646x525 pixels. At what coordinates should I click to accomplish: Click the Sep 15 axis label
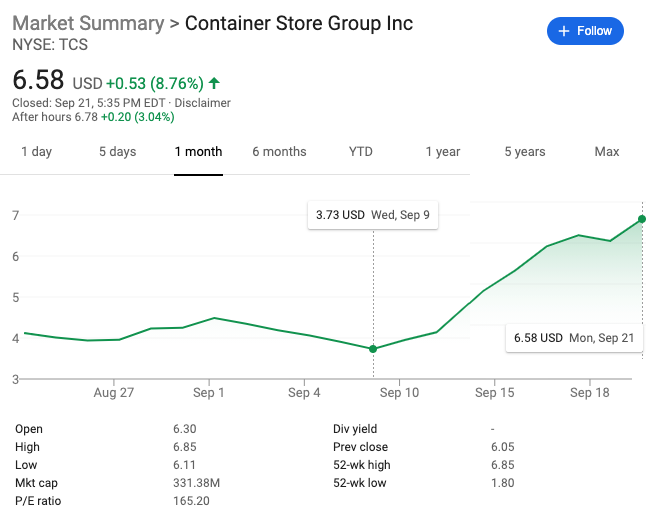click(x=494, y=392)
